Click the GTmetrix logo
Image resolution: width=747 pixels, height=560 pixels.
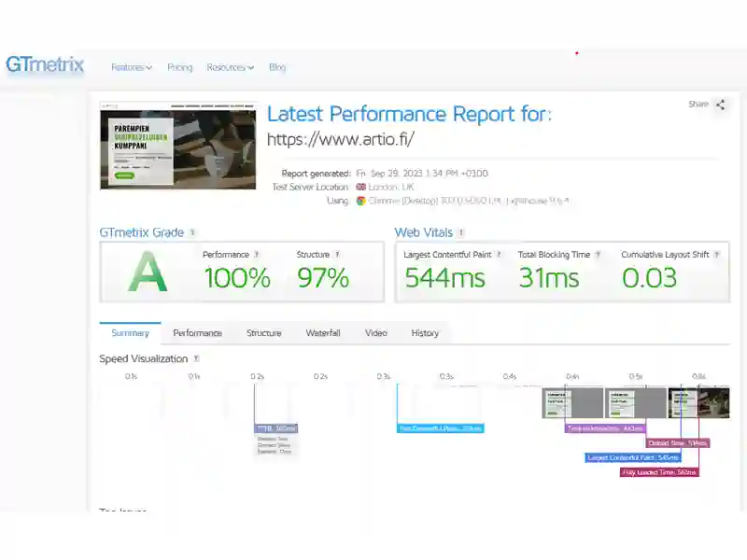[x=45, y=64]
